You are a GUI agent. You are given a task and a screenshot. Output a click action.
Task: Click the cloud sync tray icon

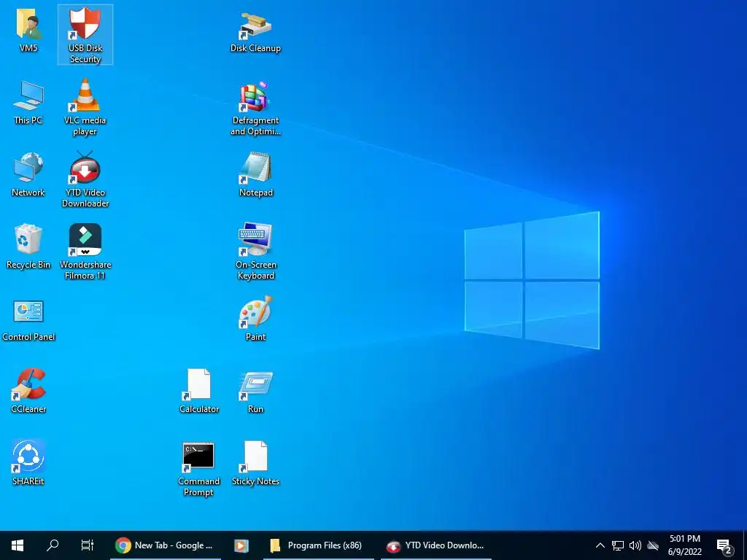pyautogui.click(x=653, y=545)
